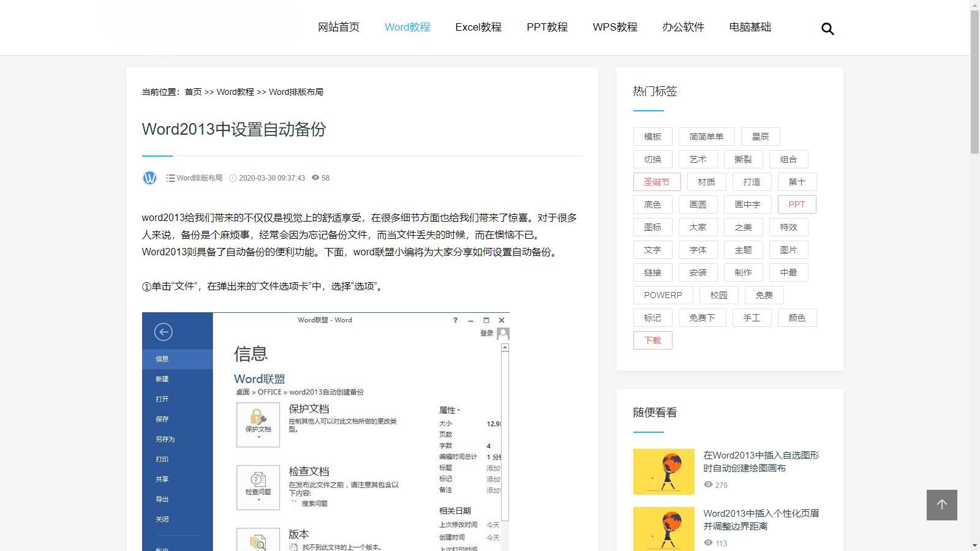Open WPS教程 navigation item

point(615,27)
